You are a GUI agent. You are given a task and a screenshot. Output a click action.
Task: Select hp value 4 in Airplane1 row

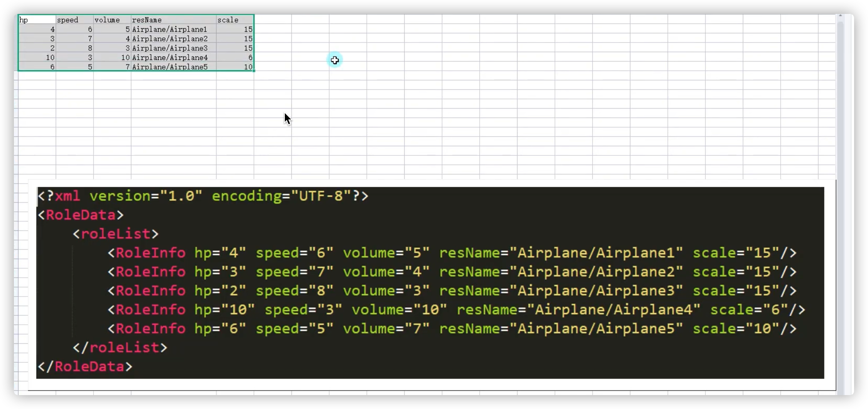click(37, 29)
